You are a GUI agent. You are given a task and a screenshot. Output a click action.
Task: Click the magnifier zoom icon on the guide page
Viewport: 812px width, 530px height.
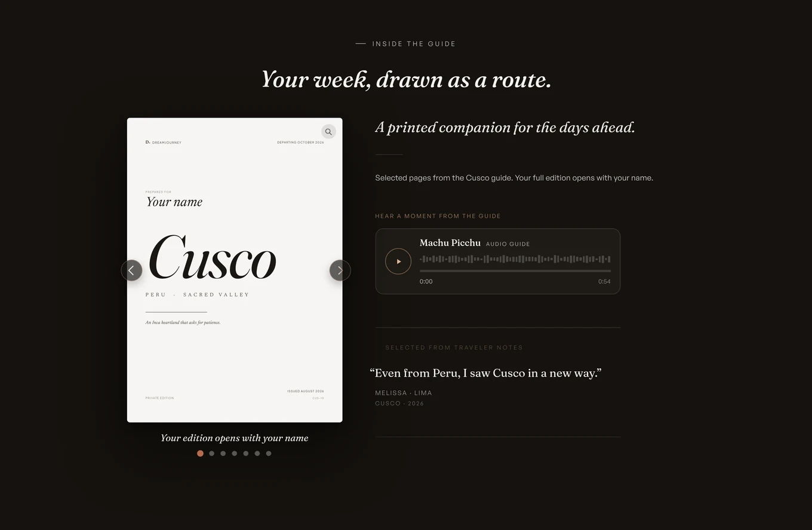[x=328, y=131]
